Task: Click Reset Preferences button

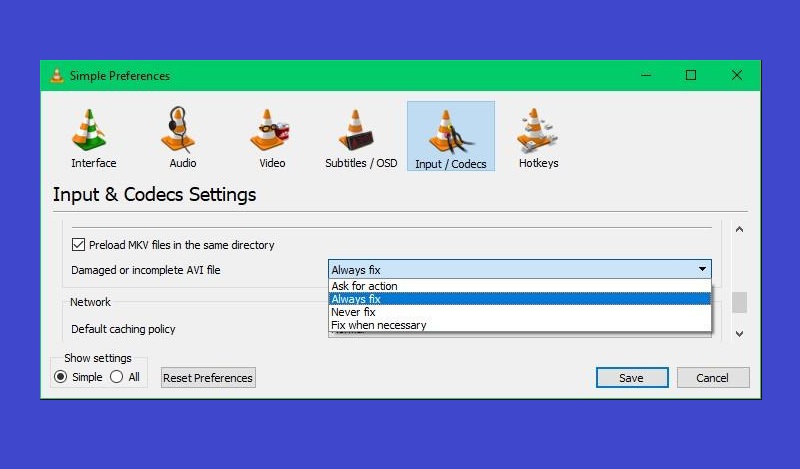Action: 208,378
